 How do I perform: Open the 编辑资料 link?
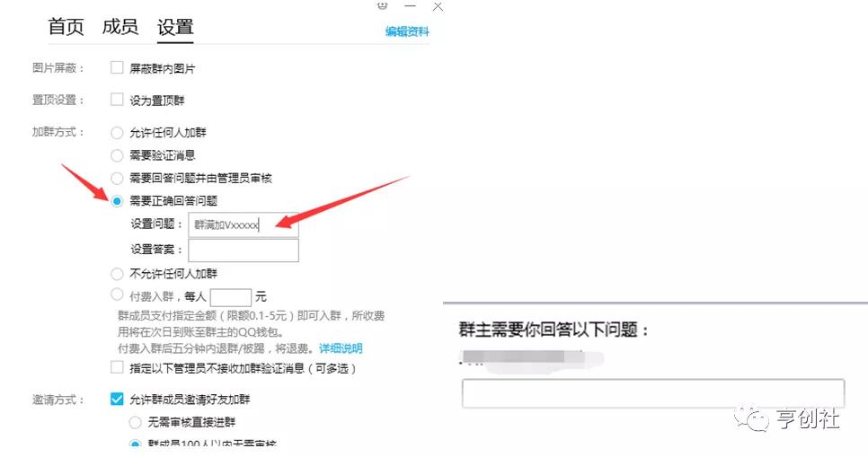(407, 31)
